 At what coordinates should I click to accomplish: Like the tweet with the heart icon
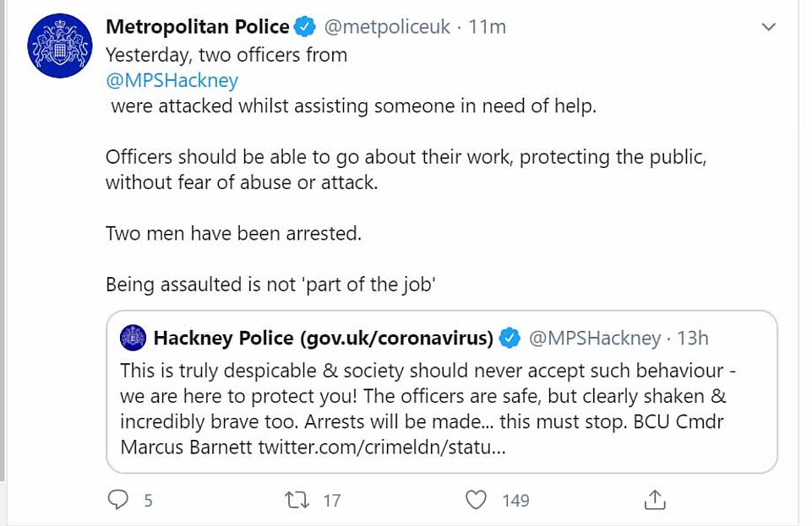pos(477,500)
